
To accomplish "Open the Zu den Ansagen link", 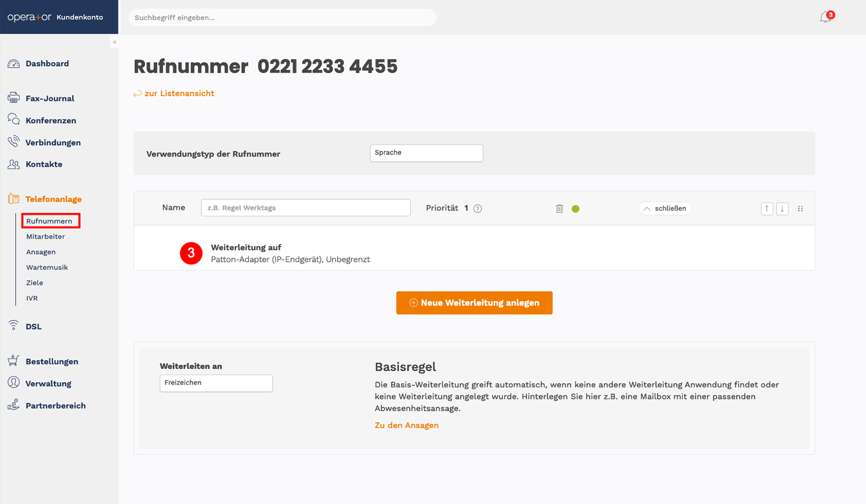I will [x=407, y=425].
